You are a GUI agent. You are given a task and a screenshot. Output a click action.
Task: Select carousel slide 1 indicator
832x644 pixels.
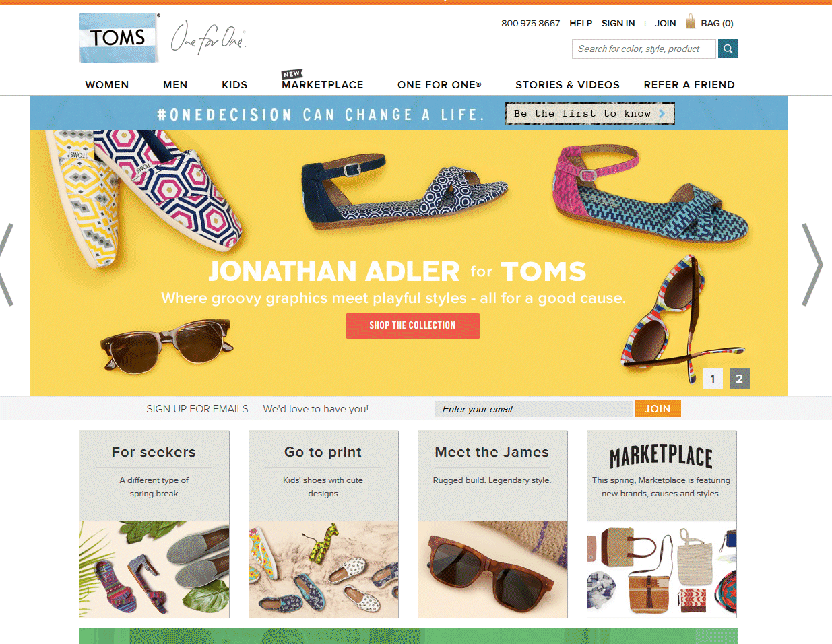tap(713, 379)
